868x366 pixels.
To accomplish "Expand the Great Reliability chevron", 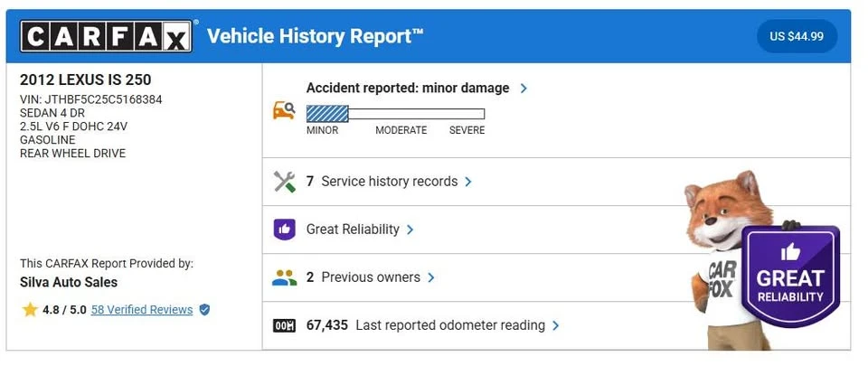I will (x=410, y=230).
